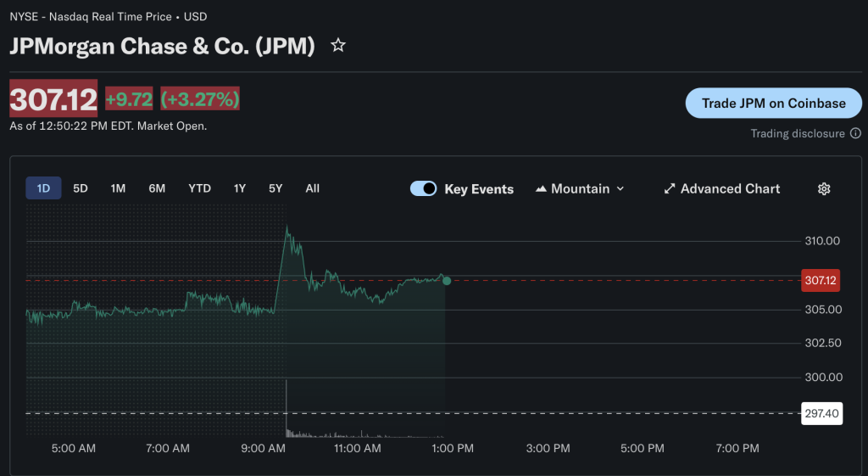This screenshot has width=868, height=476.
Task: Switch to the 1M range
Action: 118,188
